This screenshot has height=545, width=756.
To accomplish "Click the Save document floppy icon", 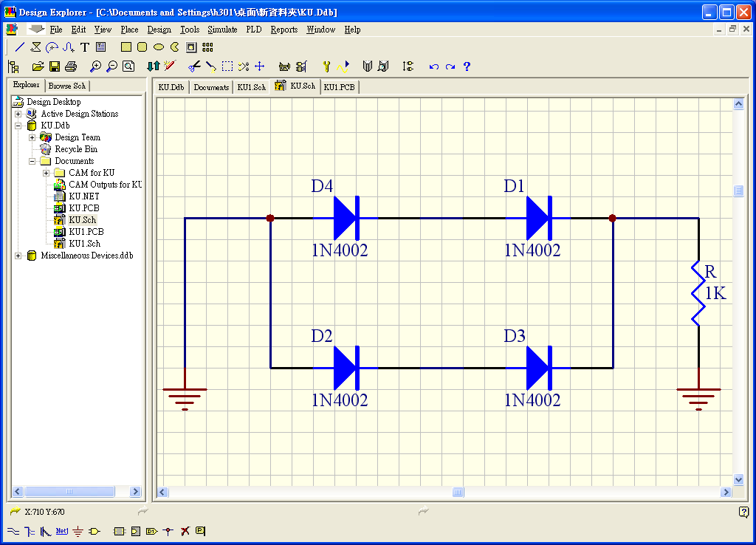I will coord(55,66).
